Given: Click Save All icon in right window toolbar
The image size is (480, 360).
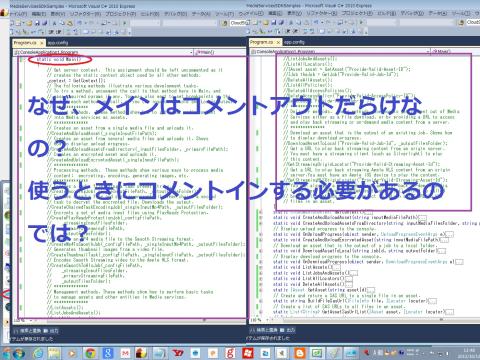Looking at the screenshot, I should click(x=281, y=23).
